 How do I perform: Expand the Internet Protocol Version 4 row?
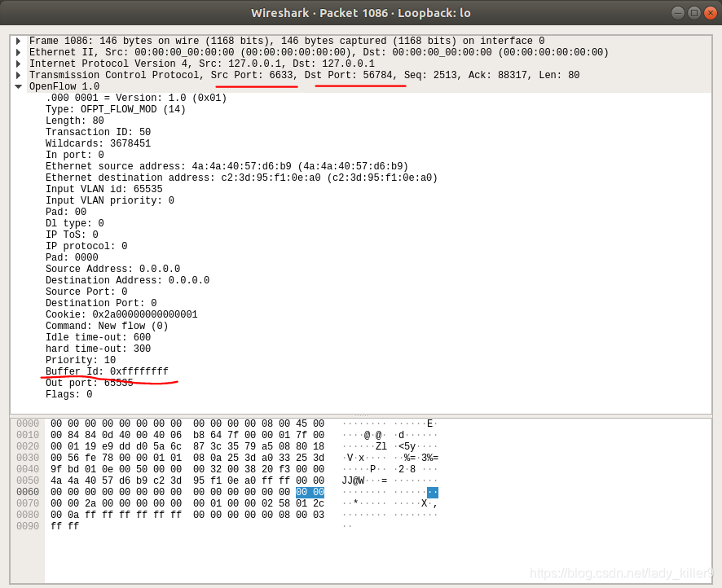pyautogui.click(x=19, y=64)
